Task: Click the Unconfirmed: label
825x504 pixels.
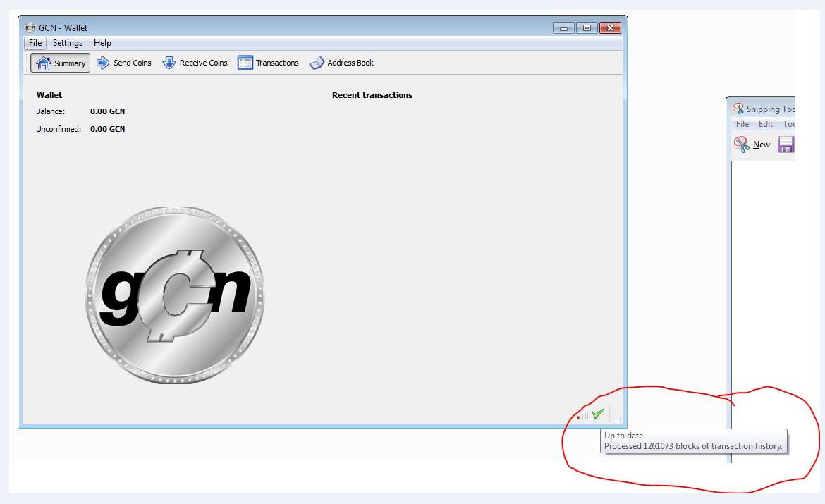Action: [x=59, y=129]
